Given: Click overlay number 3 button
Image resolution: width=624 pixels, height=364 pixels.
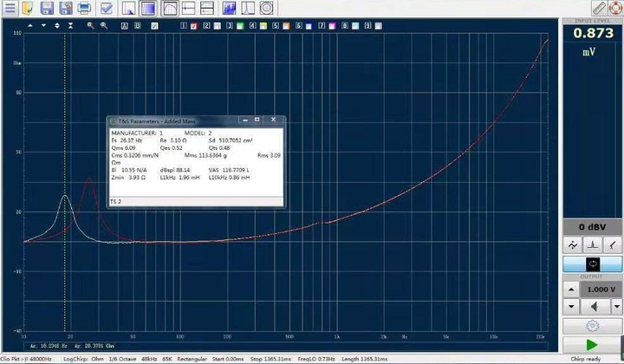Looking at the screenshot, I should tap(230, 26).
